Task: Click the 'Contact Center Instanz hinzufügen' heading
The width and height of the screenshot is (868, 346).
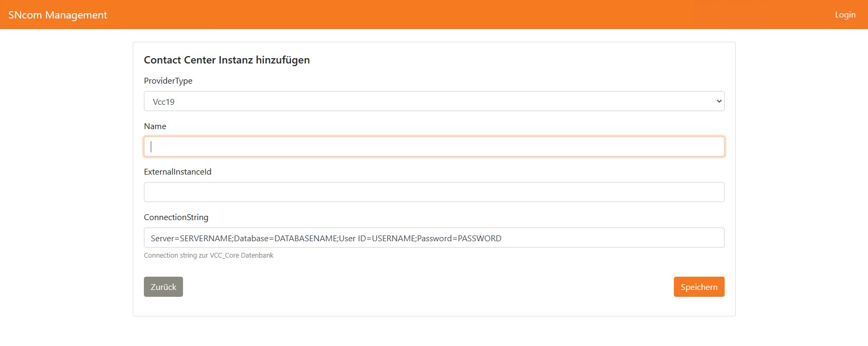Action: coord(227,60)
